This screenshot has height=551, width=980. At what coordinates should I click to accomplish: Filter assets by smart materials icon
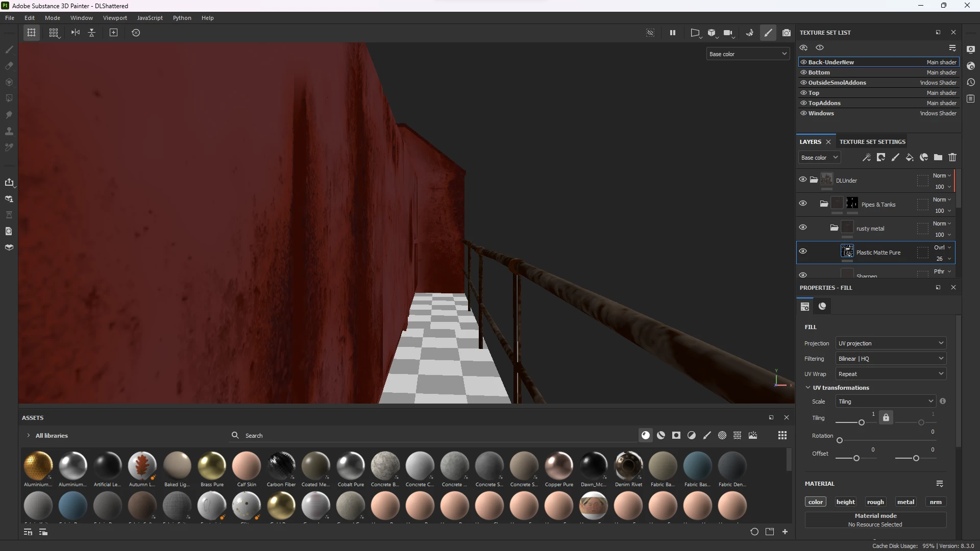tap(661, 435)
